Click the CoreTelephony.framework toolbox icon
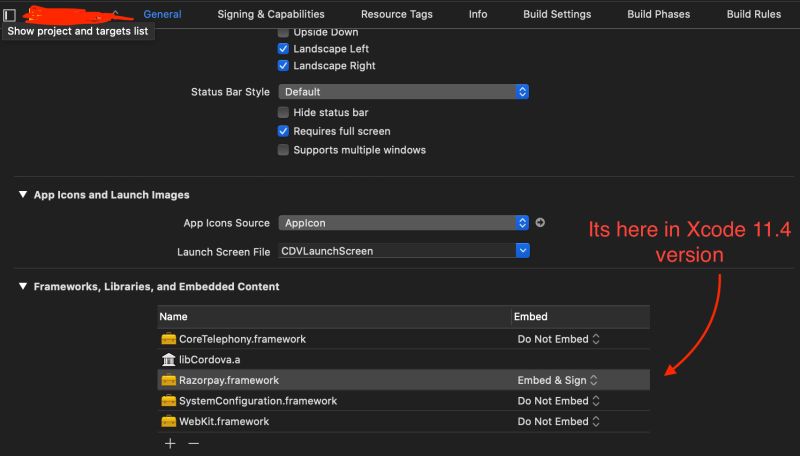 [168, 339]
